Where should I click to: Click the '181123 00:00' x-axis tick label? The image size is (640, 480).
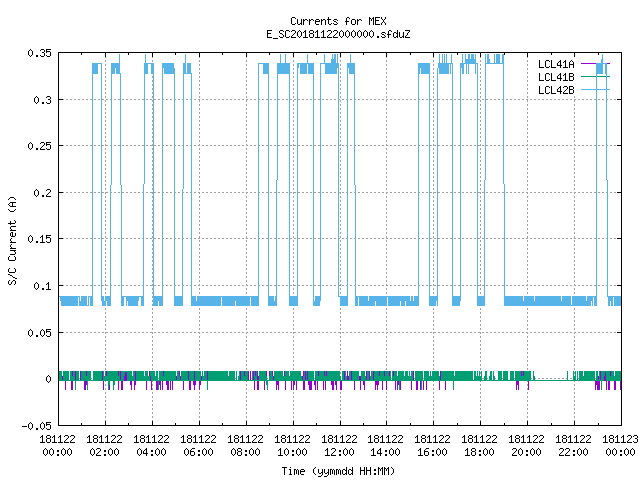pyautogui.click(x=620, y=446)
